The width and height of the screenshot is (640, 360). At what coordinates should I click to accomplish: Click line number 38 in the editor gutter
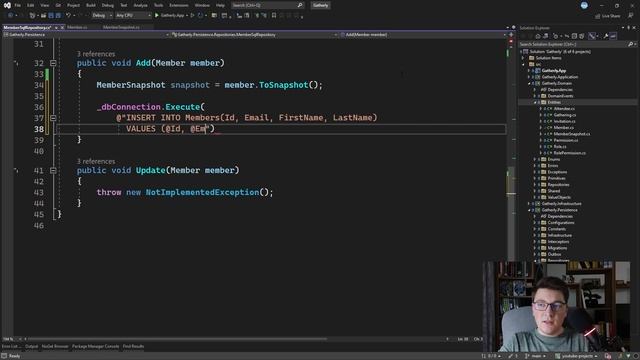(x=39, y=129)
